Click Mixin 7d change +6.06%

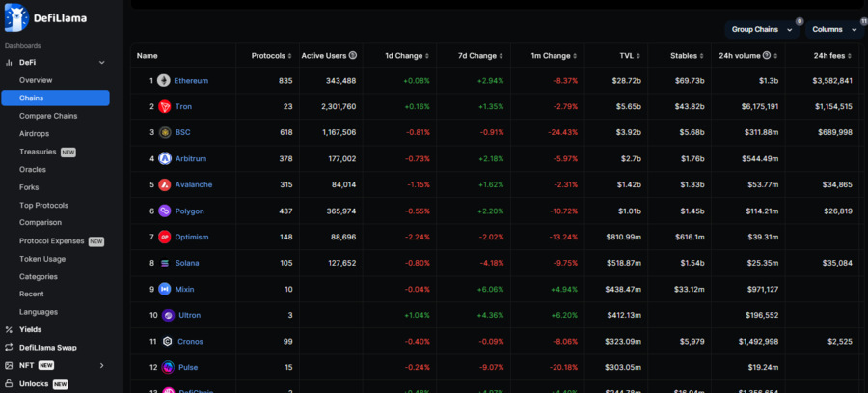point(491,289)
